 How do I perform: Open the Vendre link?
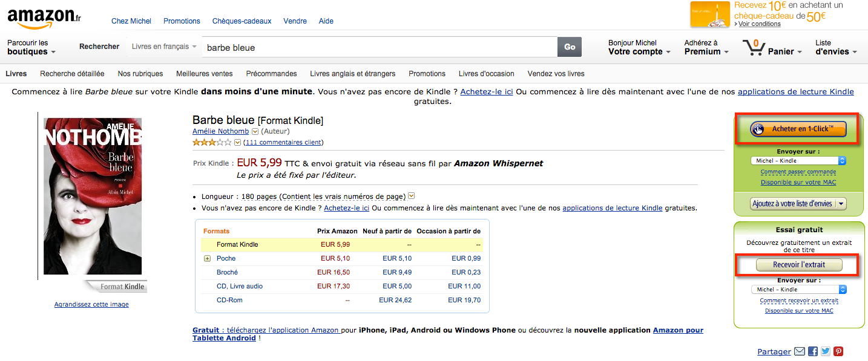pyautogui.click(x=295, y=21)
